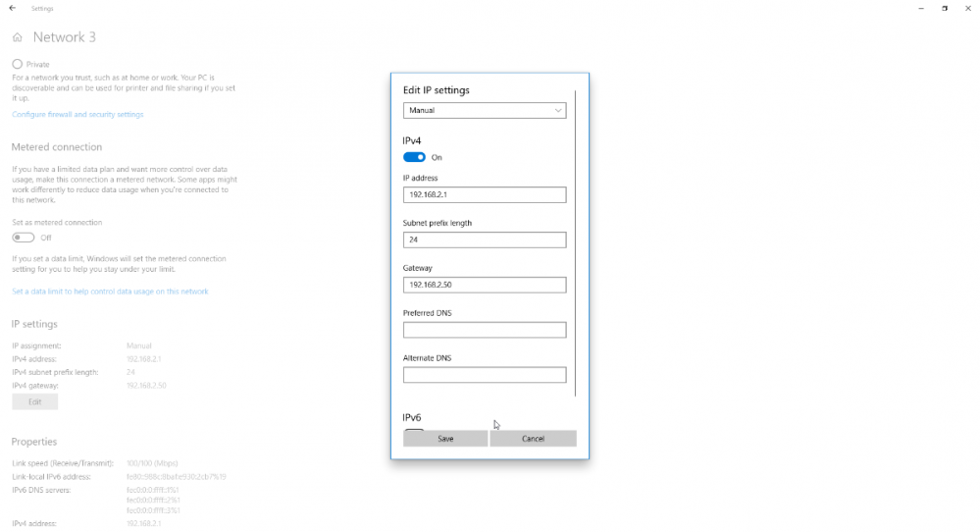Open the Set a data limit link
This screenshot has height=532, width=980.
coord(110,292)
